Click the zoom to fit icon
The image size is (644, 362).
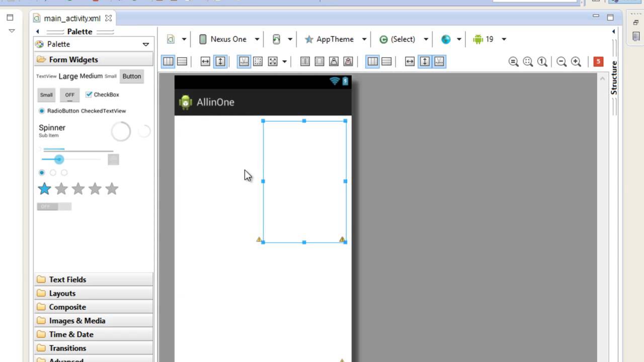point(528,61)
